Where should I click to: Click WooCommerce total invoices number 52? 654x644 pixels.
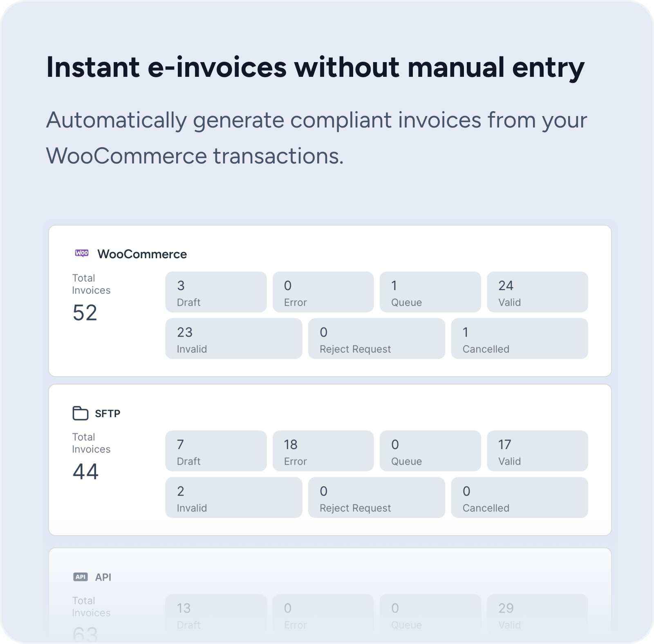(x=85, y=313)
